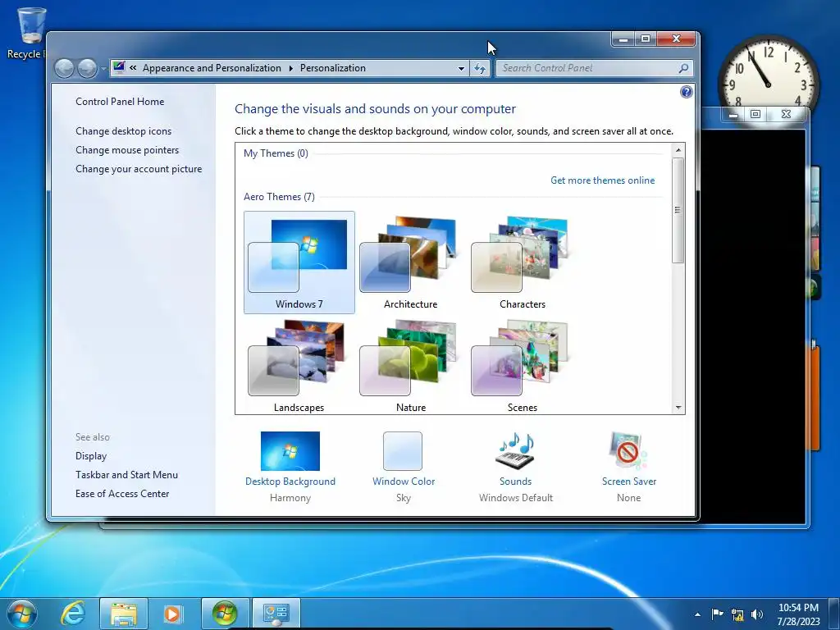This screenshot has width=840, height=630.
Task: Pick the Landscapes theme
Action: [299, 367]
